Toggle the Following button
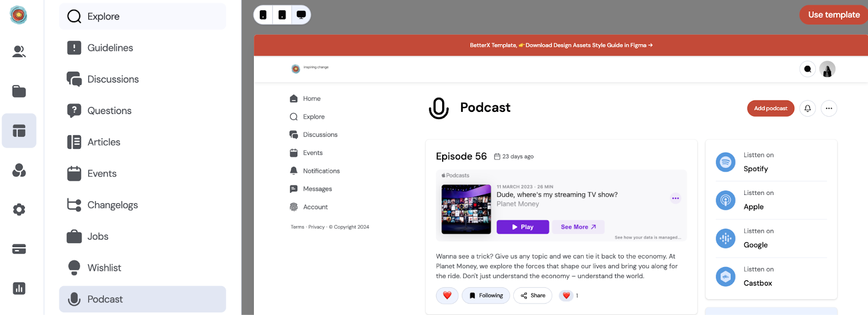The width and height of the screenshot is (868, 315). coord(486,295)
